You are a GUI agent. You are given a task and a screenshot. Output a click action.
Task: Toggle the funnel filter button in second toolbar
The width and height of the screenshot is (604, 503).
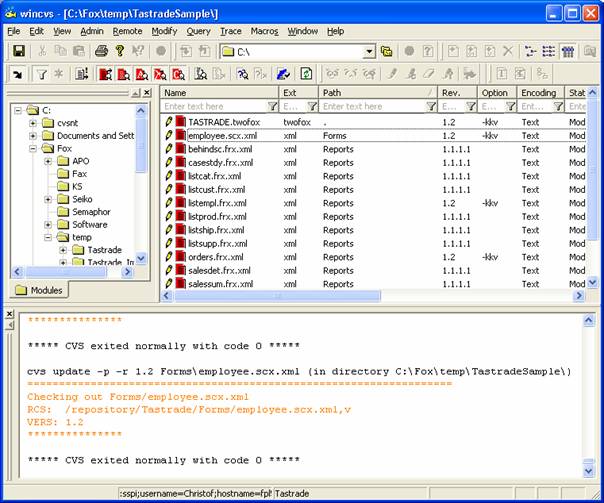(42, 73)
